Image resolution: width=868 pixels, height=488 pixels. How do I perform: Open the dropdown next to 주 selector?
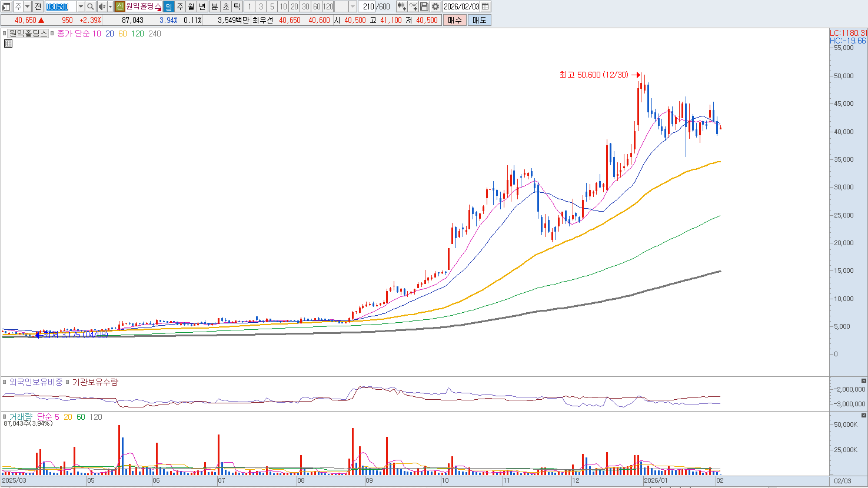[x=27, y=6]
